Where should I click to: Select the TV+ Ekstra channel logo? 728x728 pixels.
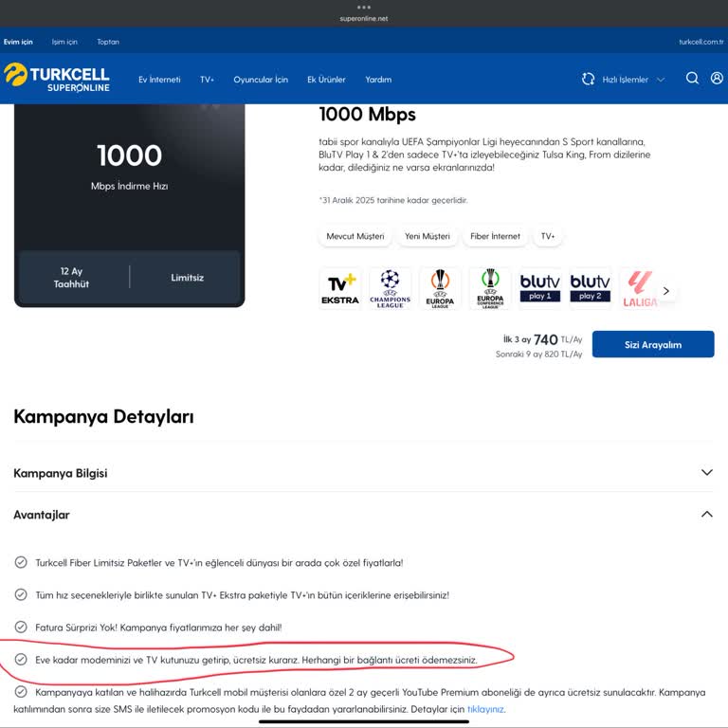pos(340,289)
